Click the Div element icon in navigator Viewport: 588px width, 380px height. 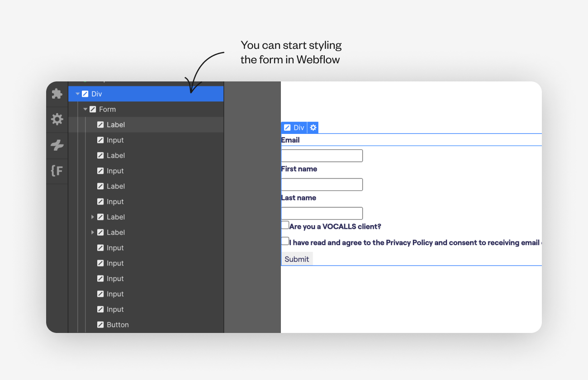click(86, 94)
